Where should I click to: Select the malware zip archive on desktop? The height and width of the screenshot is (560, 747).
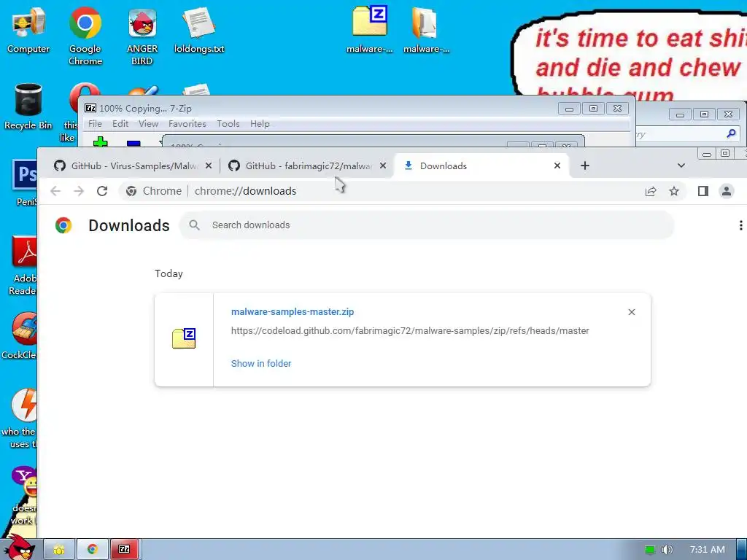(370, 28)
